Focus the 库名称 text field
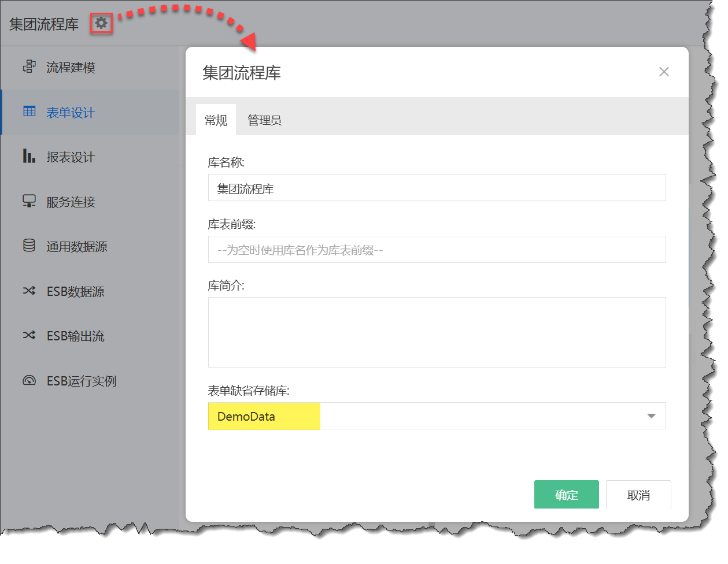The width and height of the screenshot is (728, 564). (437, 188)
